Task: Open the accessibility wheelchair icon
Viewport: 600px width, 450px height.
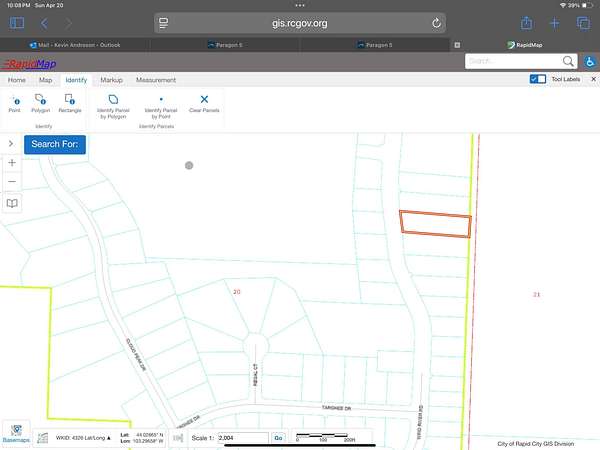Action: click(x=590, y=62)
